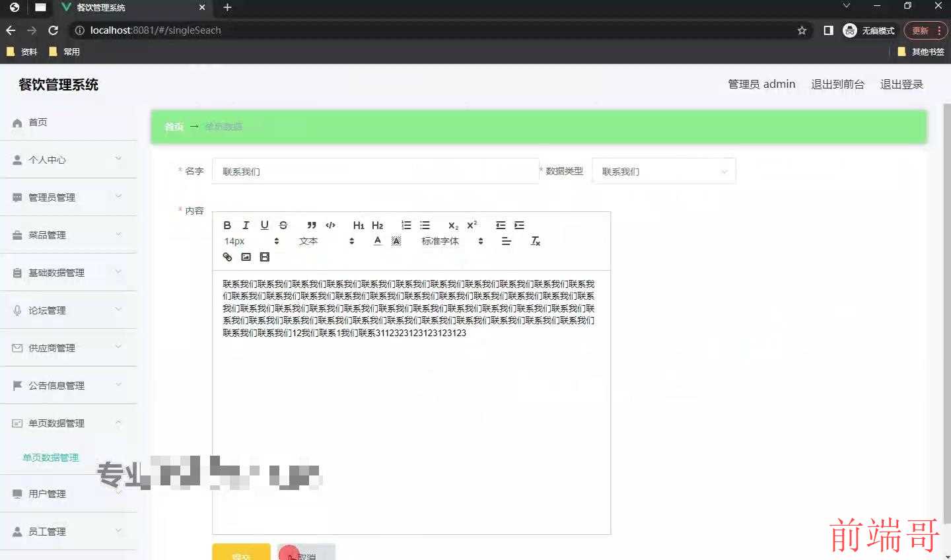Click the 名字 input field
This screenshot has height=560, width=951.
[375, 171]
